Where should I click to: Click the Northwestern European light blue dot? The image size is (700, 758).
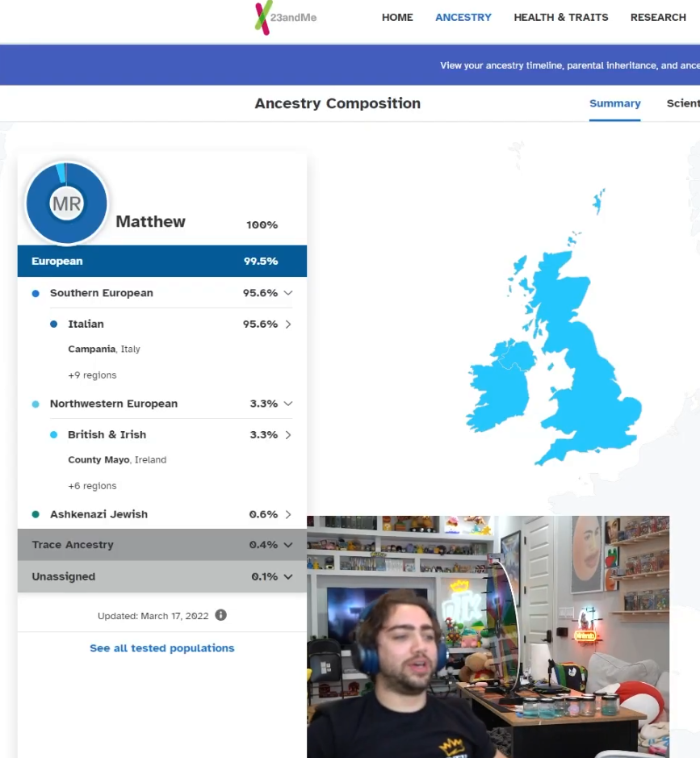pos(36,404)
